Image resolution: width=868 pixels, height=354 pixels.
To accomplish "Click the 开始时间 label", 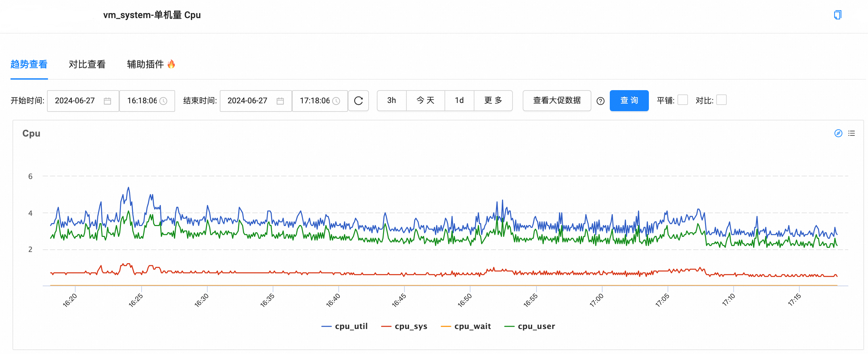I will (27, 101).
